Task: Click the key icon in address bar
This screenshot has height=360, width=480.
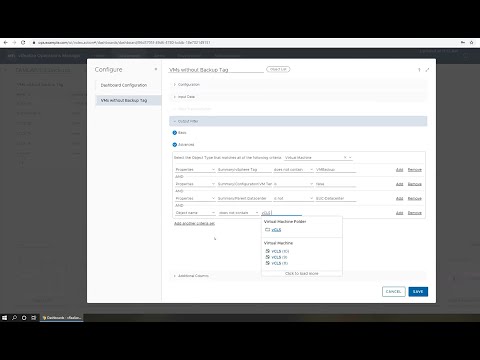Action: (463, 42)
